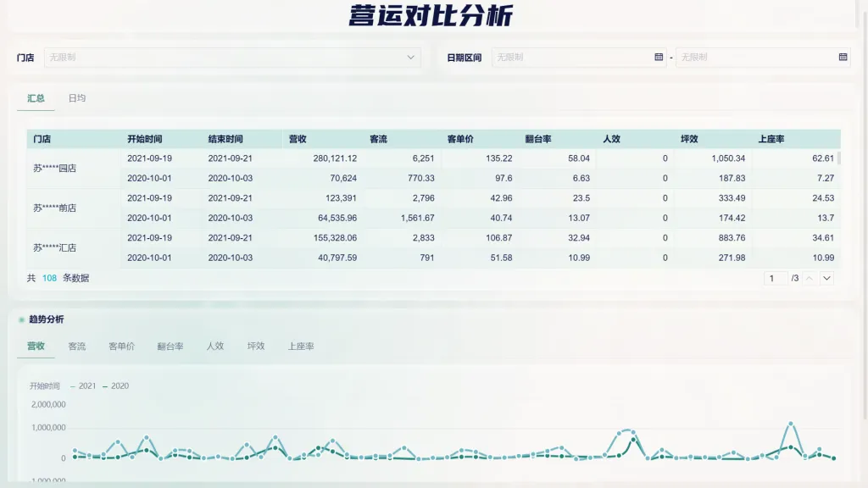Select the 营收 trend tab
This screenshot has height=488, width=868.
[36, 347]
